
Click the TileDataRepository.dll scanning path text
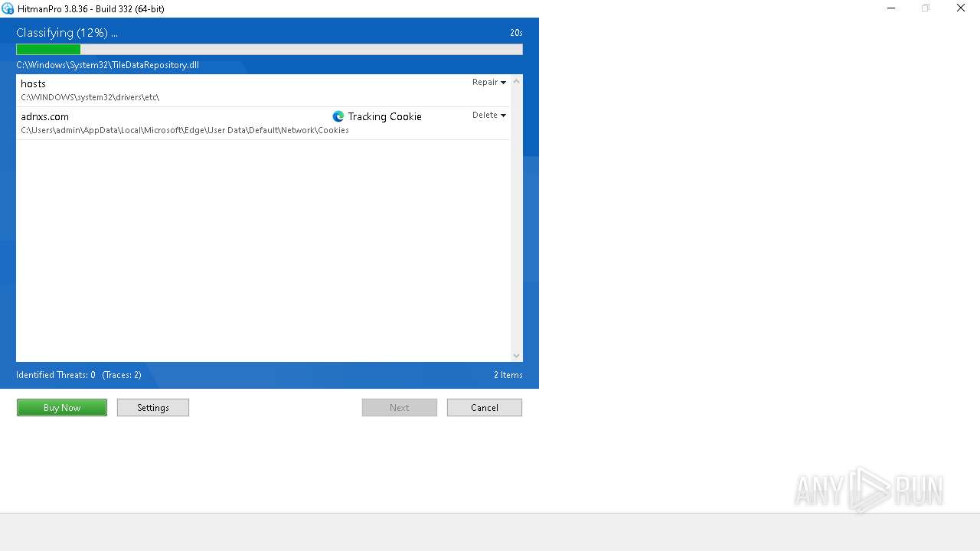click(107, 65)
